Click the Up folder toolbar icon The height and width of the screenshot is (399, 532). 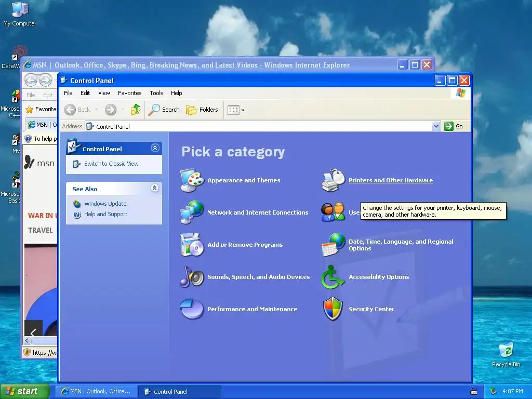(x=136, y=110)
